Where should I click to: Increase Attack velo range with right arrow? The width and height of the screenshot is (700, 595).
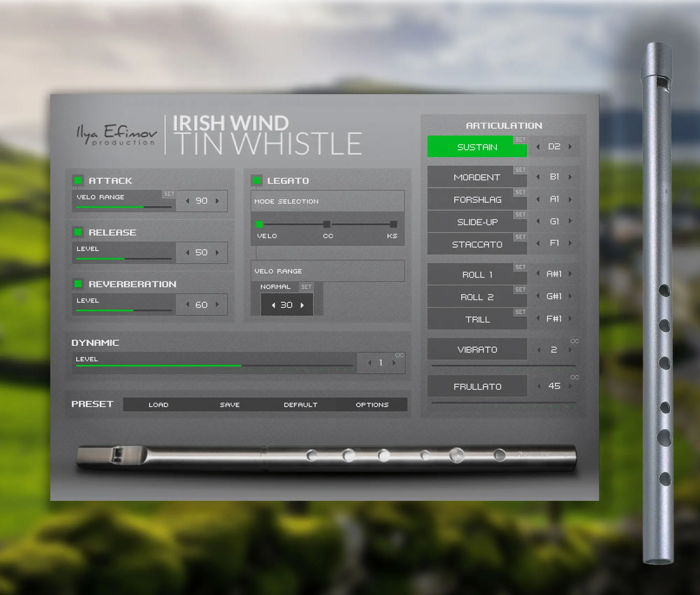217,201
